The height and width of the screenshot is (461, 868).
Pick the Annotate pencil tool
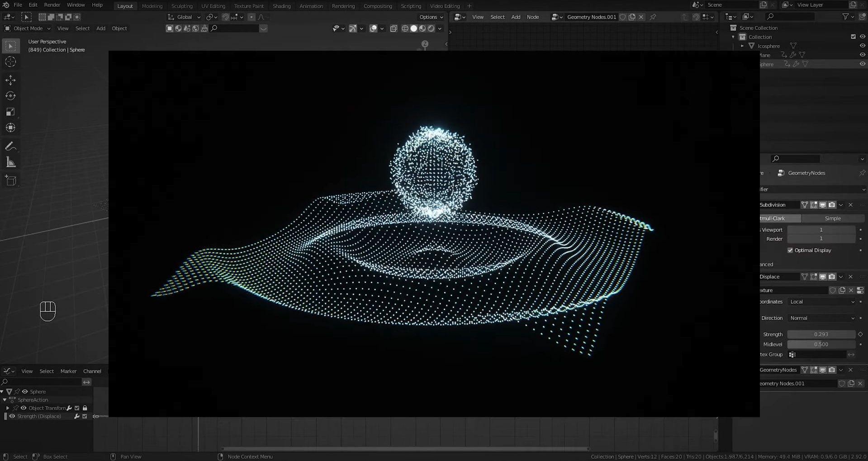point(10,146)
